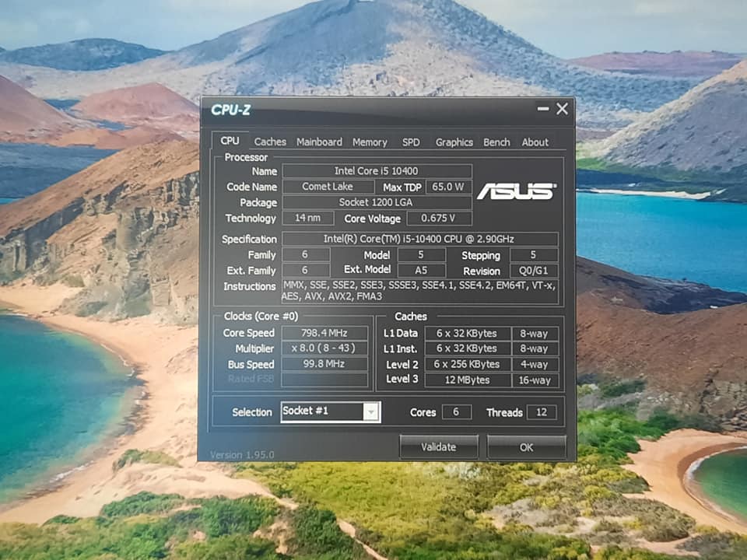Click the Code Name value Comet Lake

point(328,187)
